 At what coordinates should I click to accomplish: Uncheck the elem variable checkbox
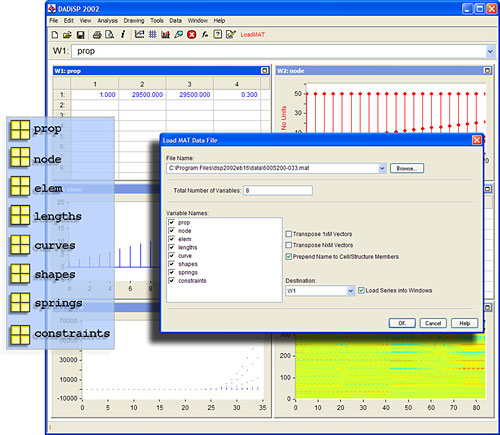point(172,239)
